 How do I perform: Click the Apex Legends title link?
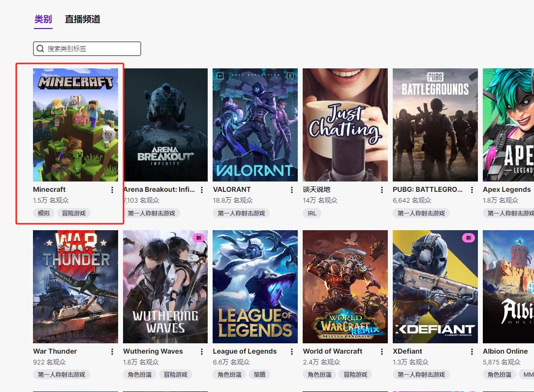click(x=507, y=189)
